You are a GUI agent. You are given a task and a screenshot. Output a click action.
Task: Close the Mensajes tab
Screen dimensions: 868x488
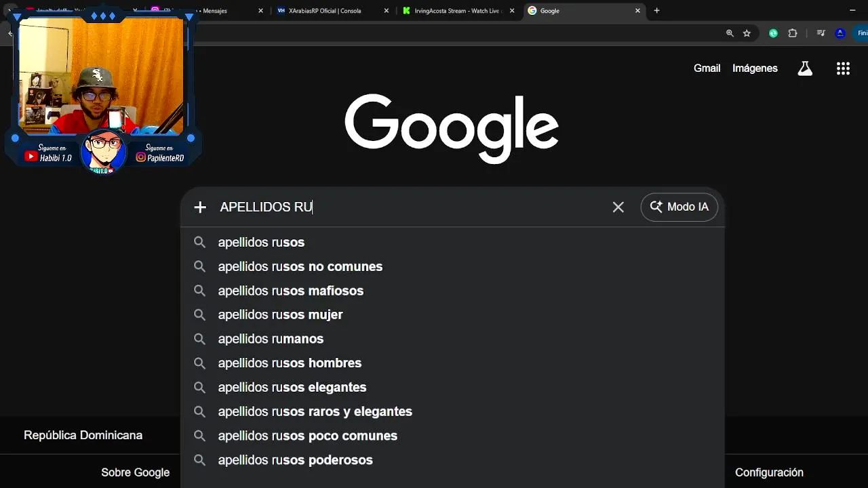(260, 11)
